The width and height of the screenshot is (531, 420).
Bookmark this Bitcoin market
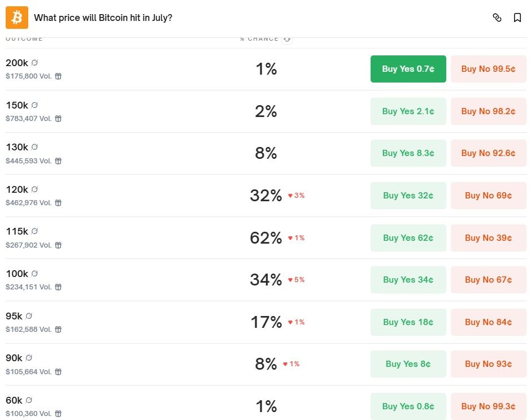tap(517, 18)
